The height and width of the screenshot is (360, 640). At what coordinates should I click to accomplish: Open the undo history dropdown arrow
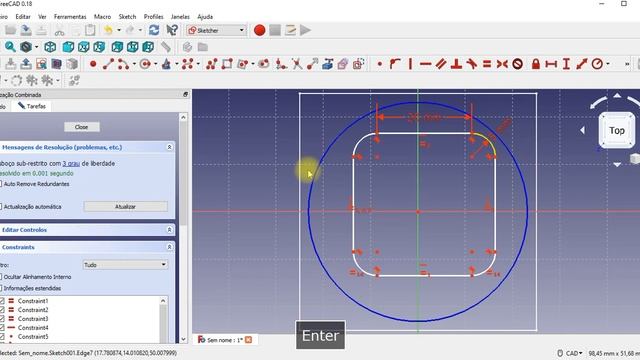[119, 30]
